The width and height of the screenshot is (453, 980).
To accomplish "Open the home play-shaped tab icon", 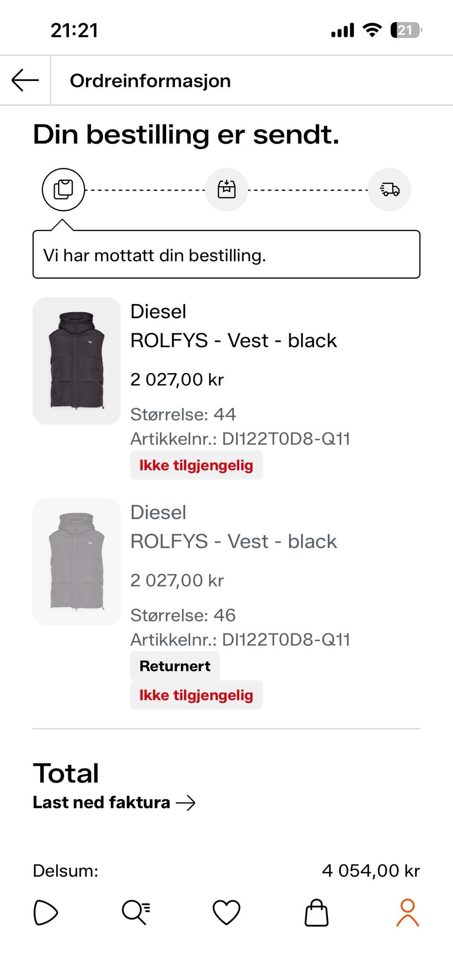I will (46, 913).
